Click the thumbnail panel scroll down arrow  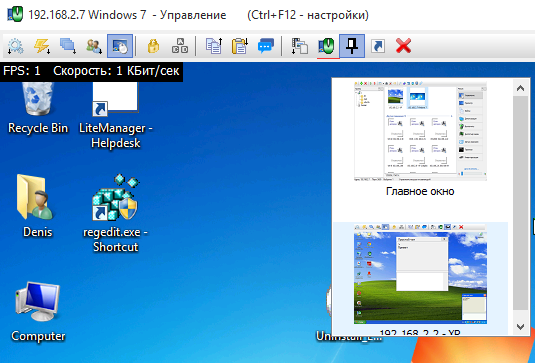pos(520,327)
